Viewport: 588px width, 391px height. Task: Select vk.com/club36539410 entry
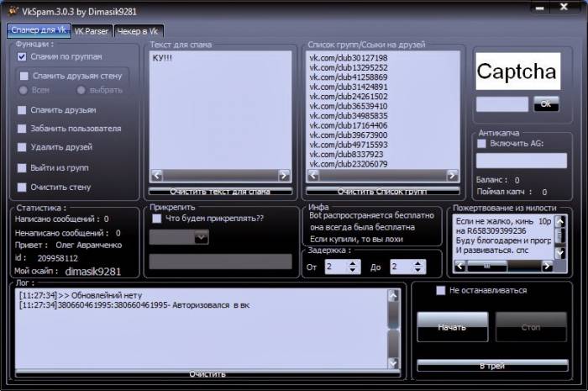pos(349,106)
